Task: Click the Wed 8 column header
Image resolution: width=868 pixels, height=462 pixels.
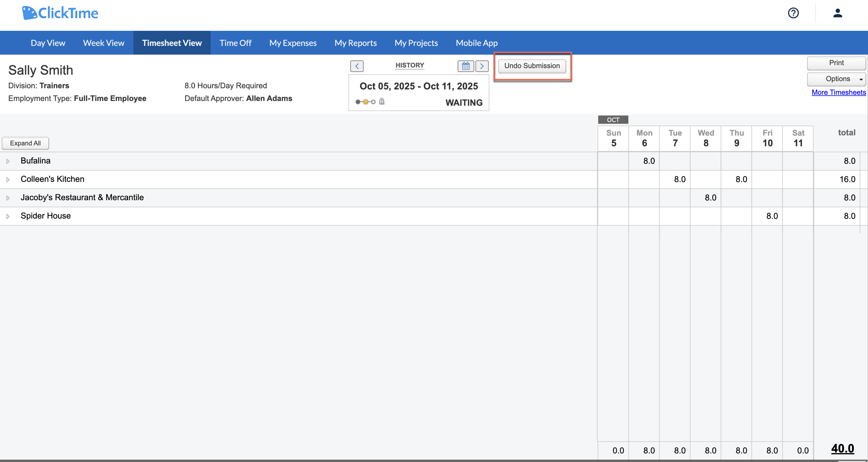Action: pyautogui.click(x=706, y=138)
